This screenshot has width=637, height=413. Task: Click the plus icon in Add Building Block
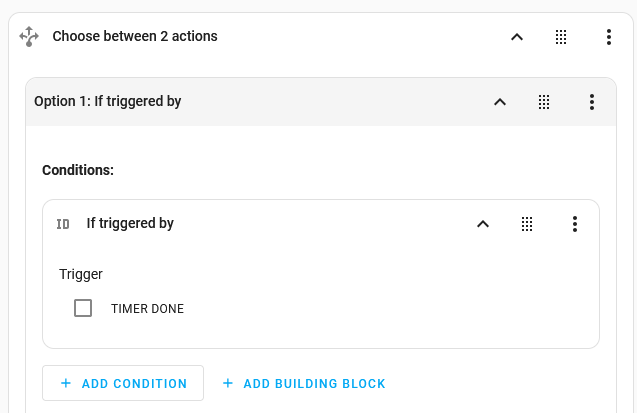(x=227, y=383)
